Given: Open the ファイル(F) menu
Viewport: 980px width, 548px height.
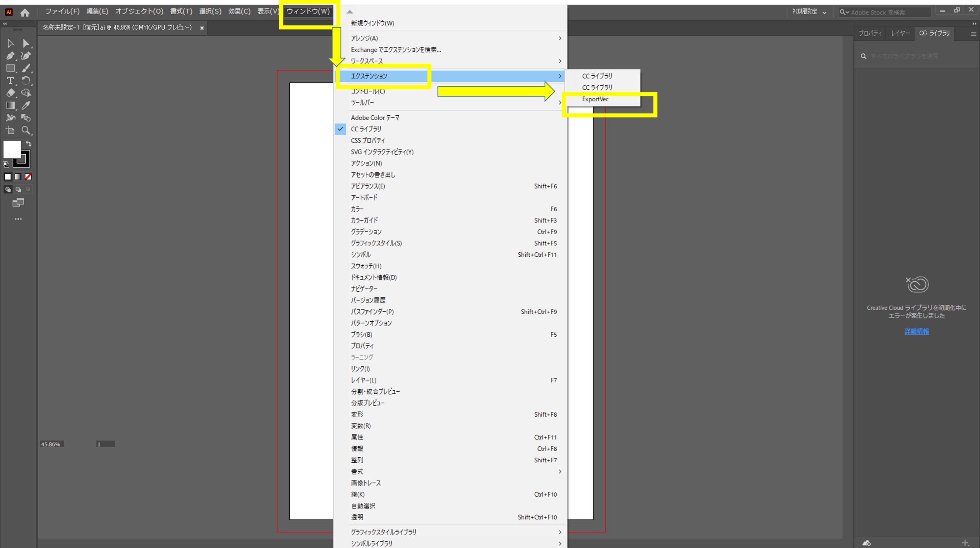Looking at the screenshot, I should point(63,11).
